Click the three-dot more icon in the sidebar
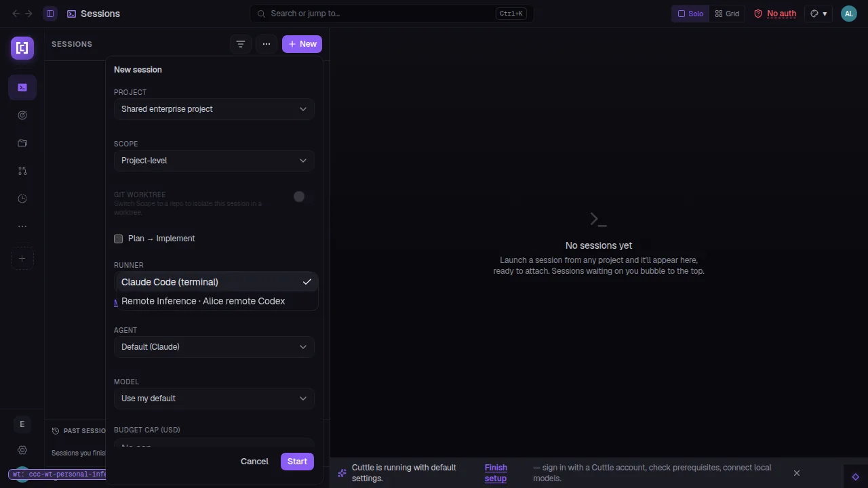 click(x=22, y=226)
